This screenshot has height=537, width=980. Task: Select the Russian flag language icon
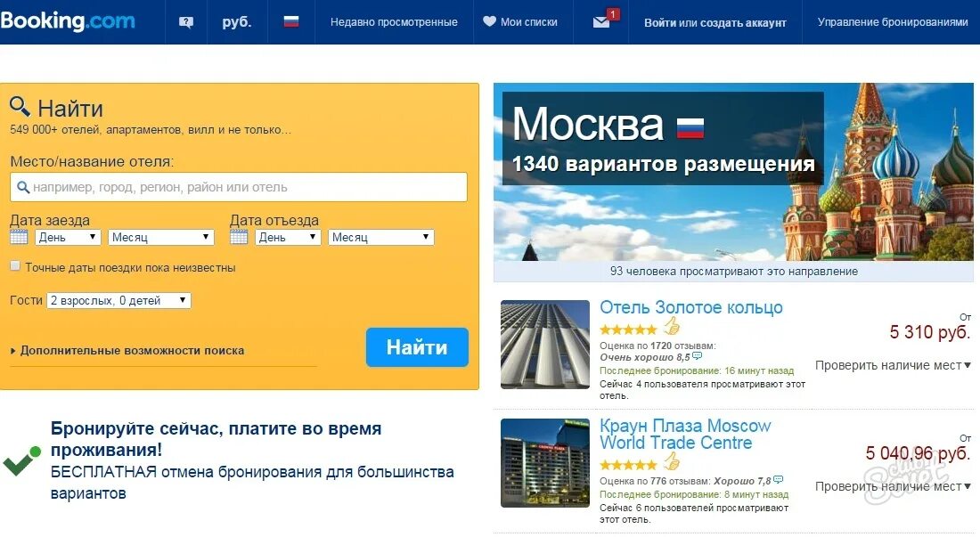(x=291, y=22)
